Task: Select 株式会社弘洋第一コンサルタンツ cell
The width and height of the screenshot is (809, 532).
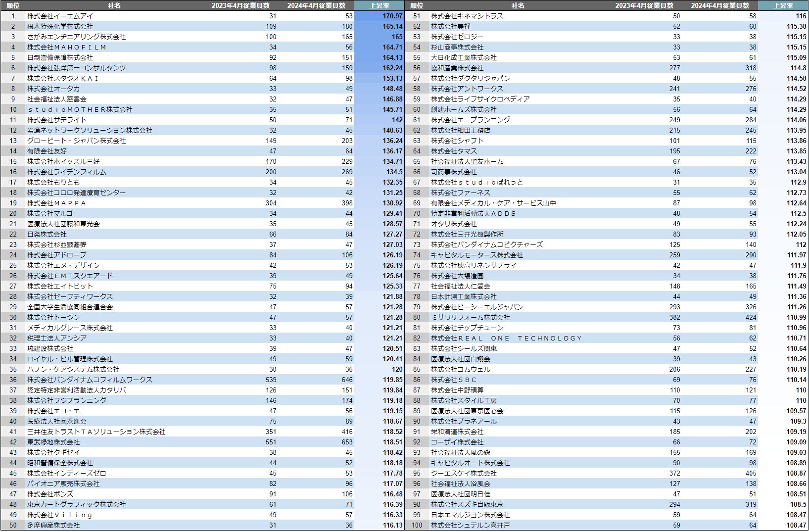Action: coord(77,68)
